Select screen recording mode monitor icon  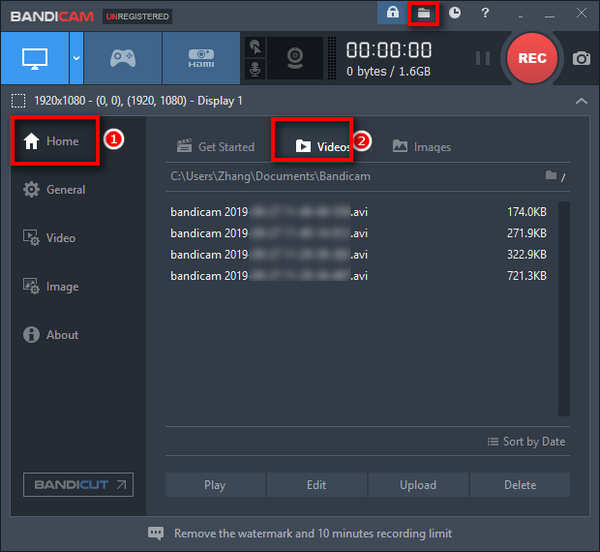(33, 58)
